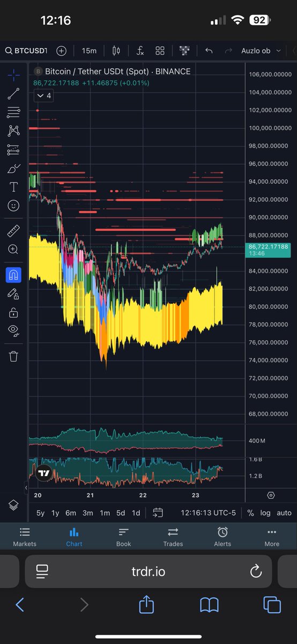This screenshot has height=644, width=297.
Task: Open the BTCUSDT symbol search field
Action: click(x=26, y=50)
